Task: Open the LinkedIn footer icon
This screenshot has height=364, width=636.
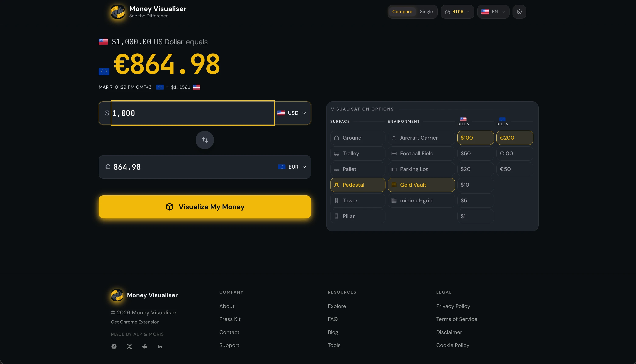Action: click(x=160, y=347)
